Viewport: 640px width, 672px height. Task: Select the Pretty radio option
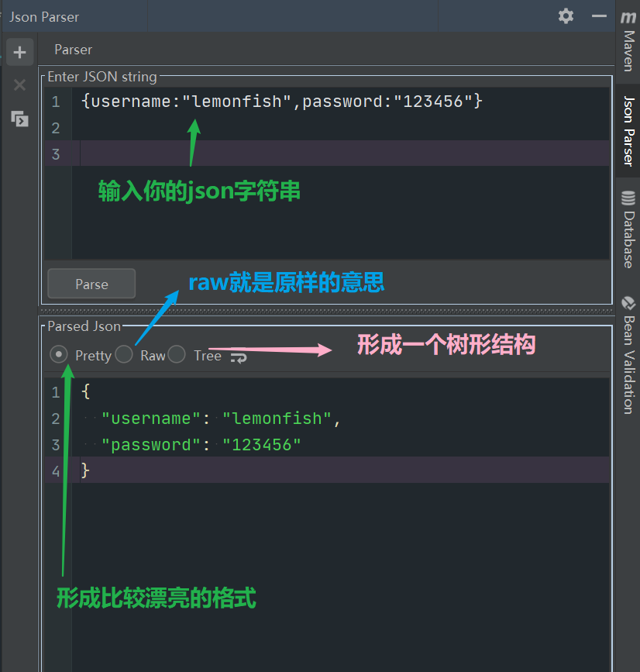click(59, 354)
